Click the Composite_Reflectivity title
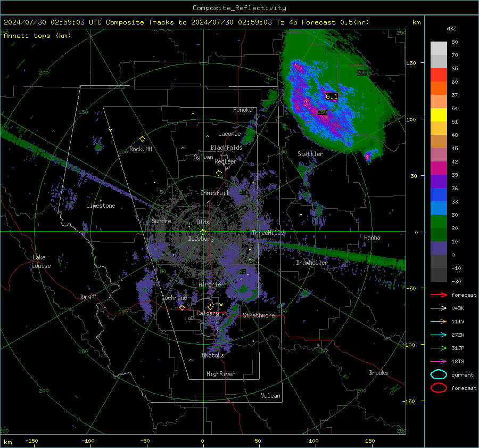This screenshot has width=479, height=448. coord(240,8)
